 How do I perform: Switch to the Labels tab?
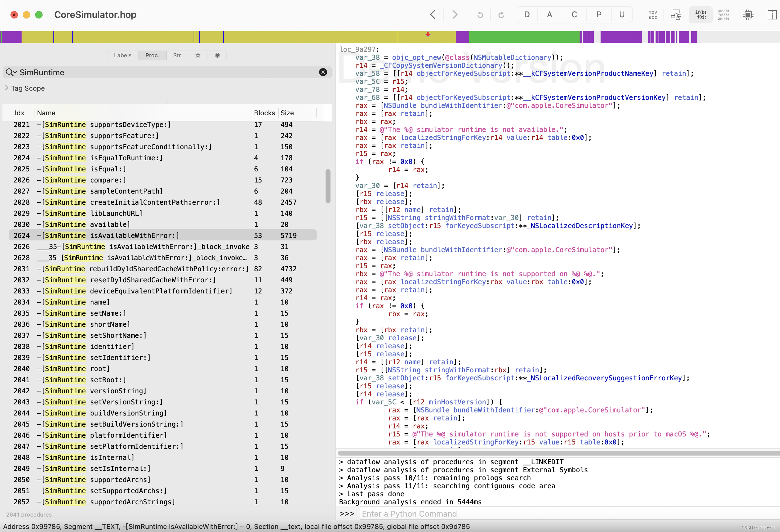122,55
